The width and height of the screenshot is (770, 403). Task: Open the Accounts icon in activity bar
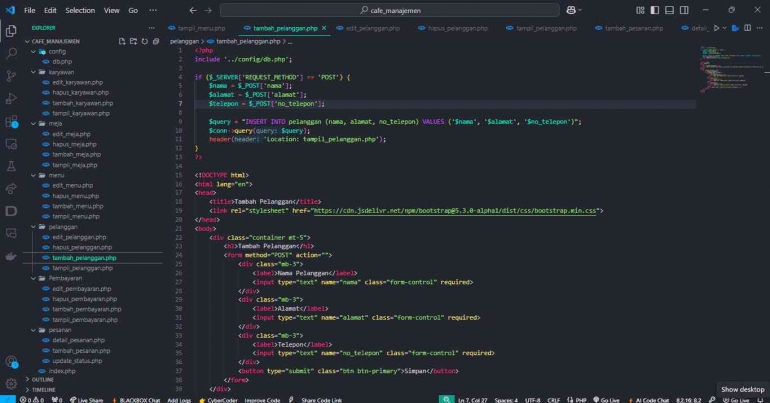(x=11, y=362)
